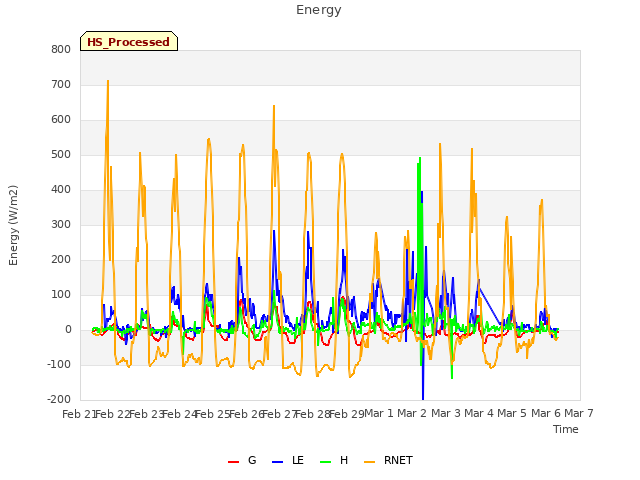Click the Time x-axis label

pos(566,429)
